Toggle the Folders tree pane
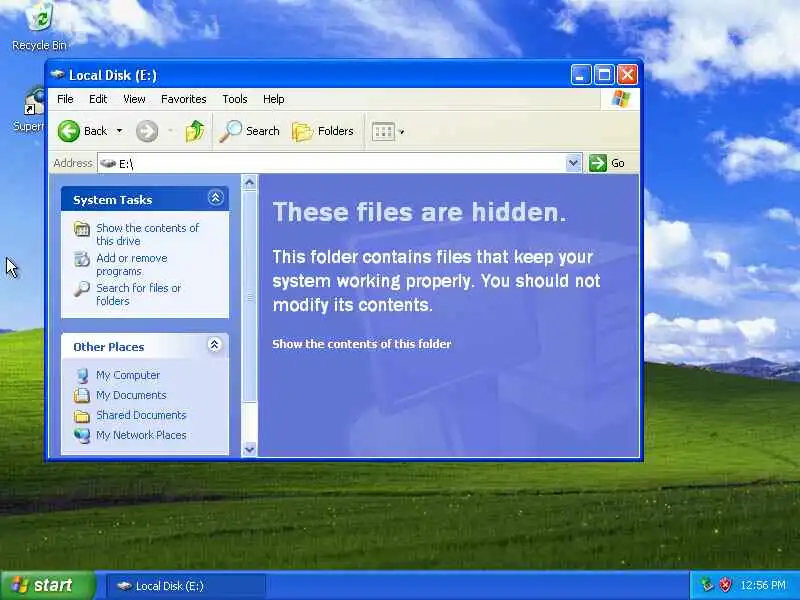800x600 pixels. click(323, 131)
